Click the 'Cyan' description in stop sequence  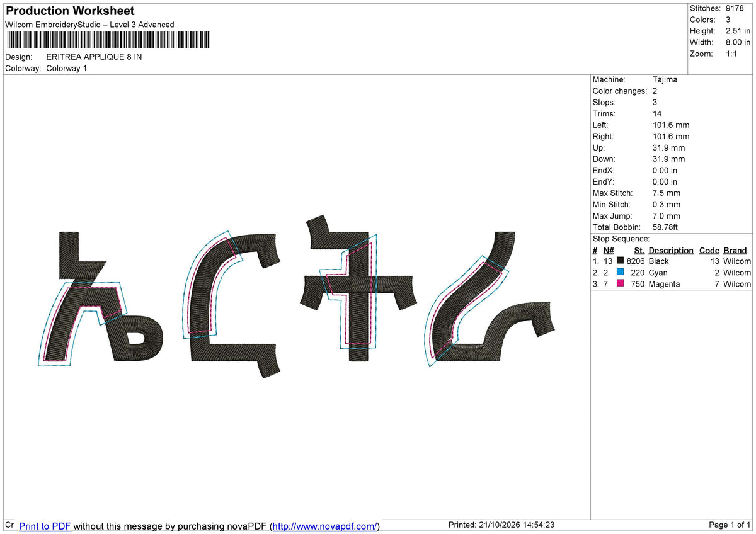(x=658, y=273)
